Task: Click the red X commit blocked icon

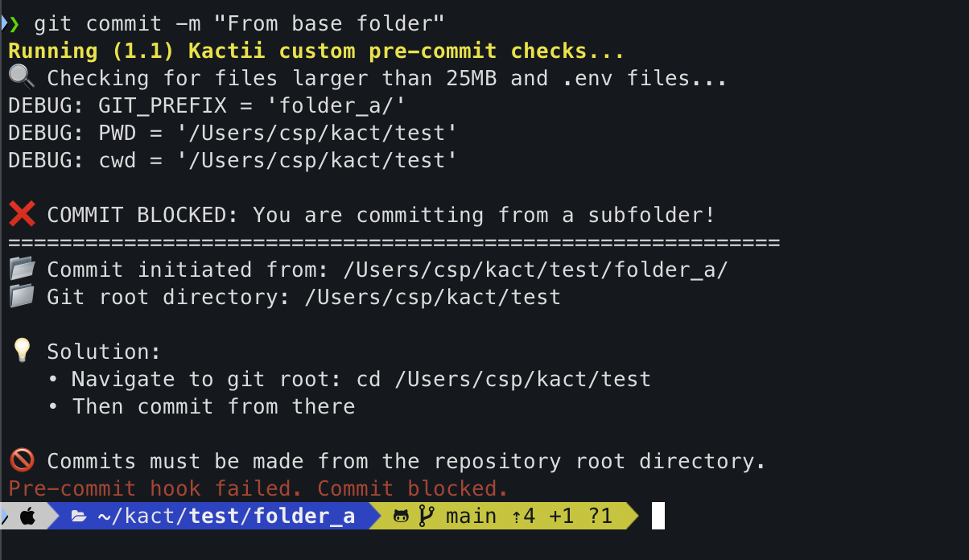Action: click(x=21, y=215)
